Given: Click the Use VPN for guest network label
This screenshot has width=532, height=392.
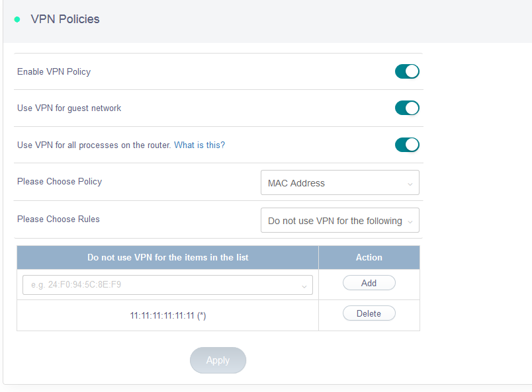Looking at the screenshot, I should pos(69,108).
